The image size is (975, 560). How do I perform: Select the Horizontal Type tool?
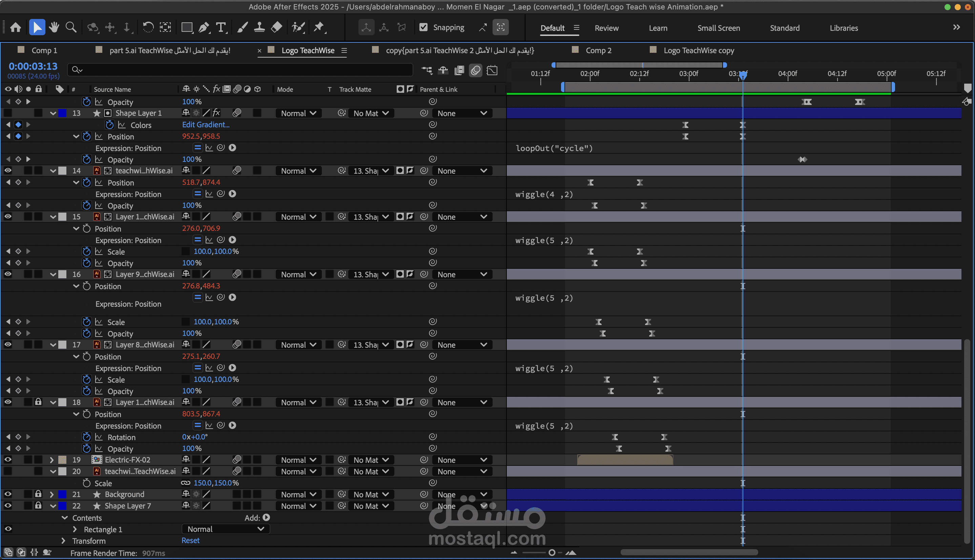click(221, 27)
